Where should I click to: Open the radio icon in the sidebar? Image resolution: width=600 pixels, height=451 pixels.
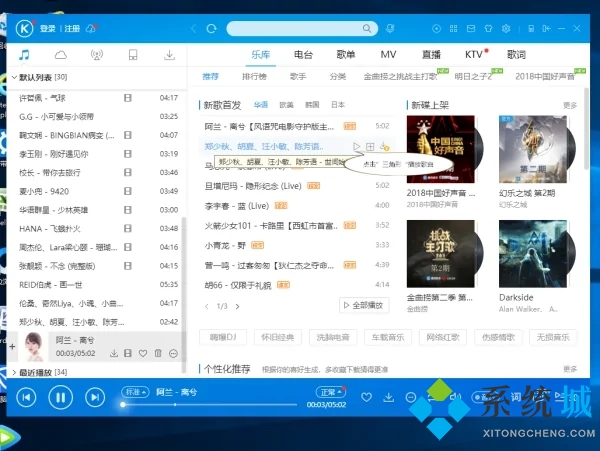coord(97,54)
